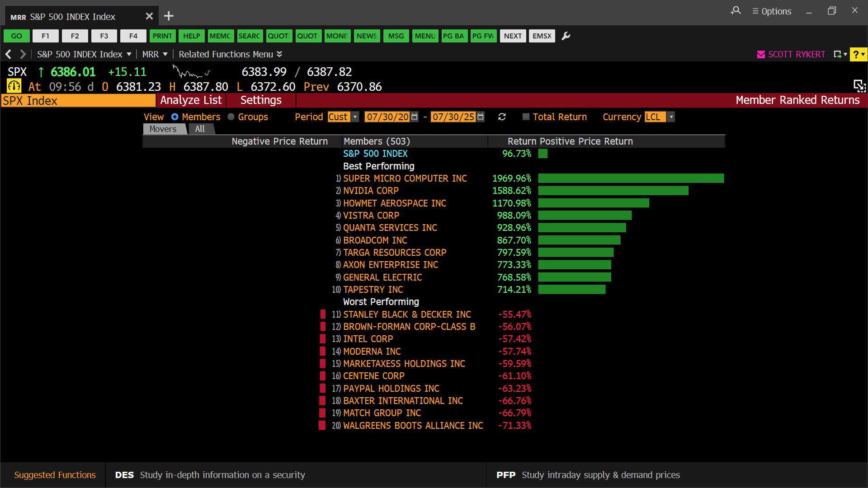The height and width of the screenshot is (488, 868).
Task: Click the EMSX toolbar button
Action: click(x=542, y=36)
